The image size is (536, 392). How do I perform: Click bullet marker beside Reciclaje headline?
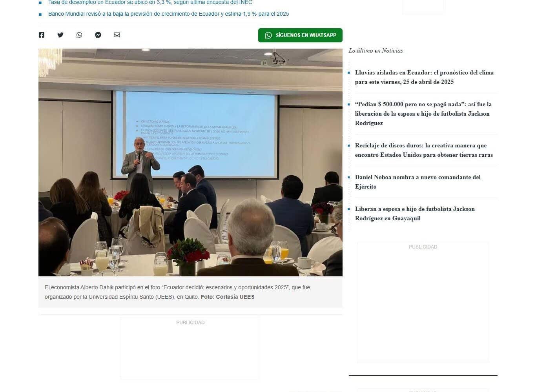[349, 145]
